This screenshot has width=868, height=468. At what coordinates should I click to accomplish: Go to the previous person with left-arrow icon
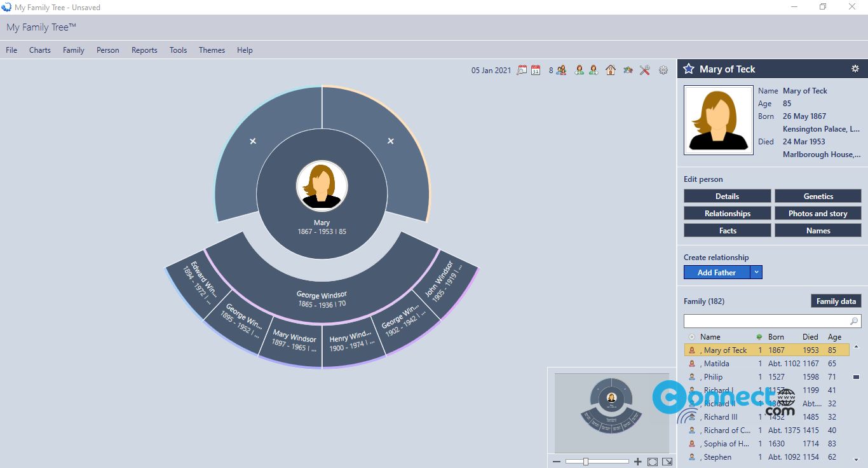coord(579,70)
